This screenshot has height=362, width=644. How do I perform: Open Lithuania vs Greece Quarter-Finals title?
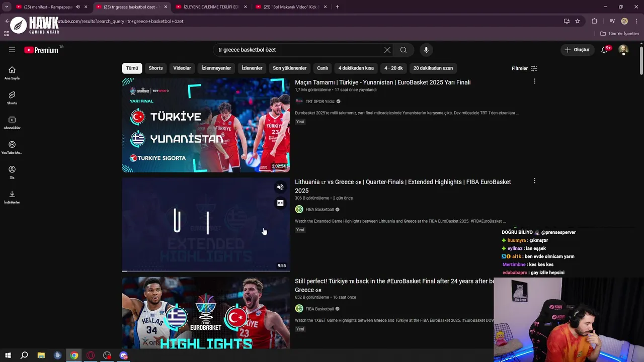[403, 186]
